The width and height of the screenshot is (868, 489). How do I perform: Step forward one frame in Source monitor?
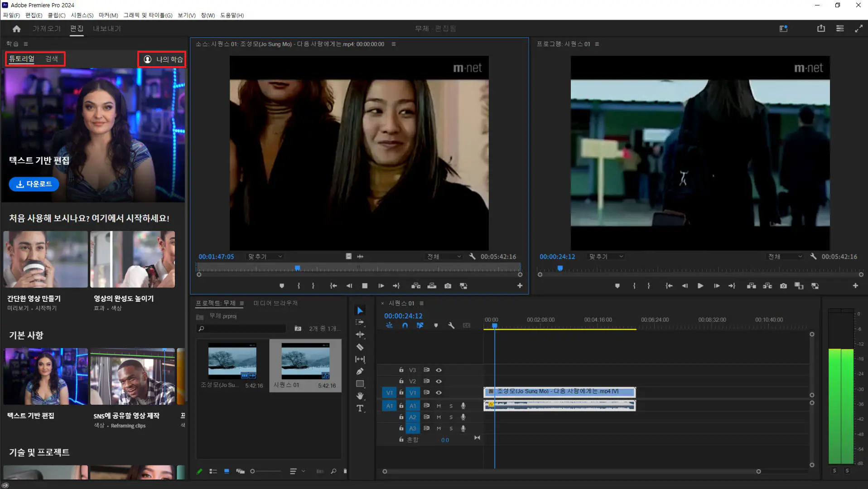click(x=381, y=286)
